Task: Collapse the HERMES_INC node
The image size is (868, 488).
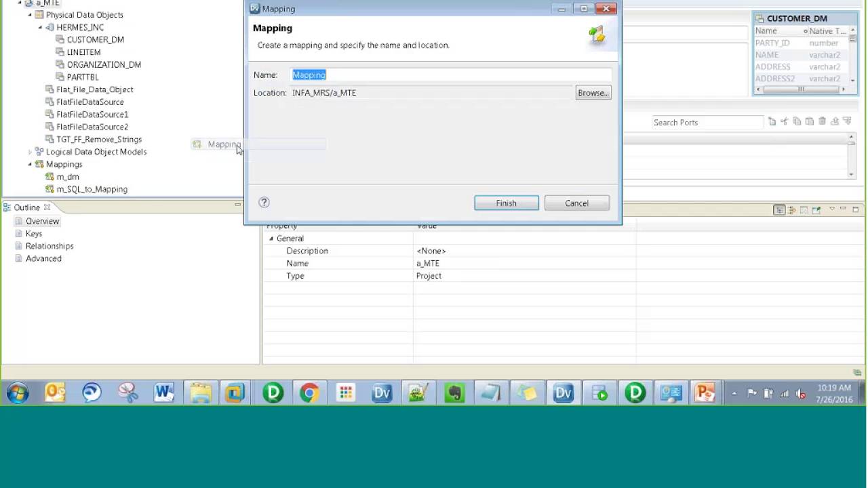Action: [x=41, y=27]
